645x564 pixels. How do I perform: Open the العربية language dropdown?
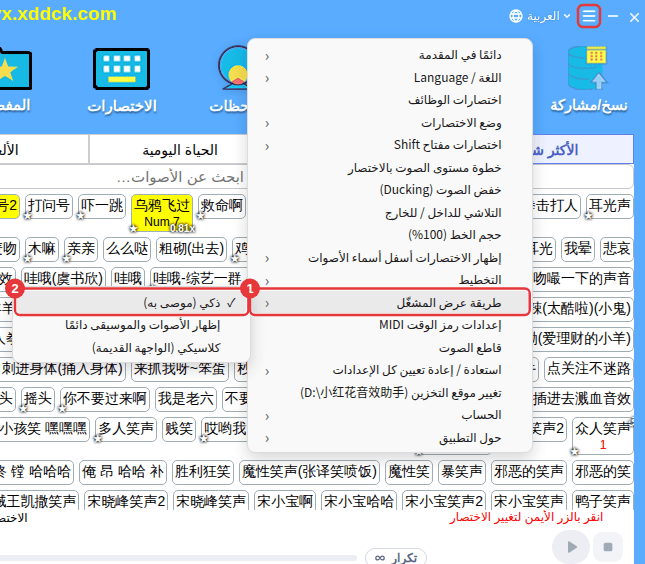coord(548,16)
